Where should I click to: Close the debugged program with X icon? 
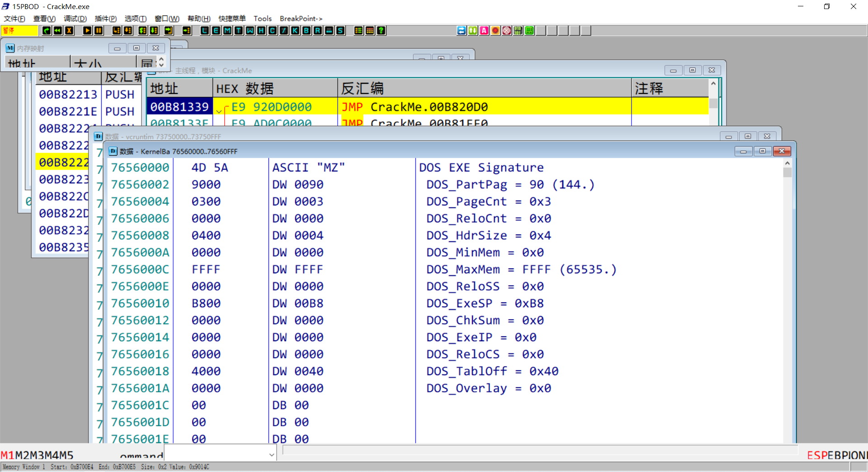coord(69,30)
